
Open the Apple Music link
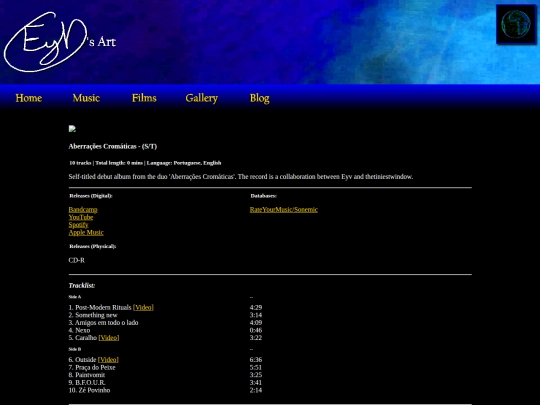coord(86,232)
